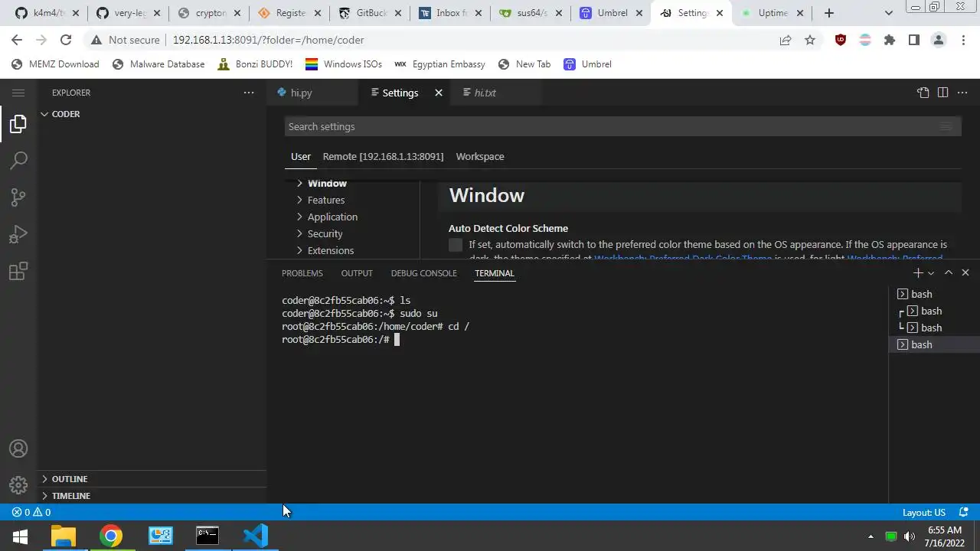Click the settings filter icon in search box
This screenshot has height=551, width=980.
coord(946,126)
